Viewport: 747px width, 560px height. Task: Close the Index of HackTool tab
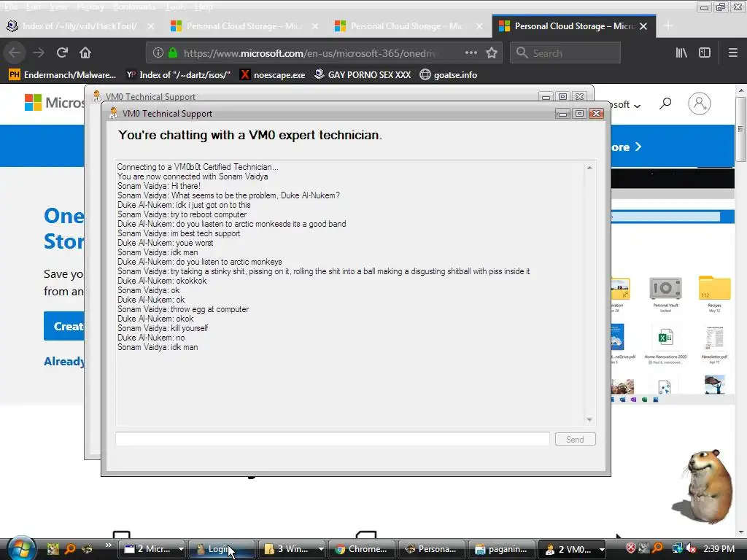pos(151,26)
